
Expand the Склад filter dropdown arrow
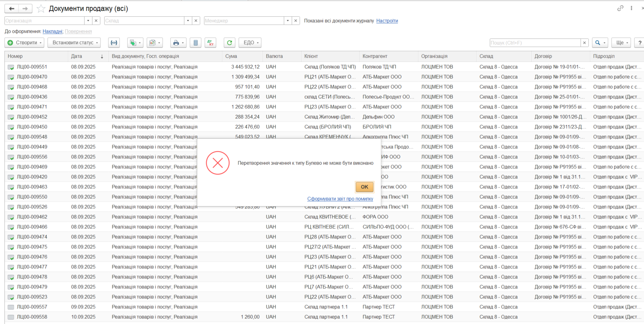tap(188, 21)
